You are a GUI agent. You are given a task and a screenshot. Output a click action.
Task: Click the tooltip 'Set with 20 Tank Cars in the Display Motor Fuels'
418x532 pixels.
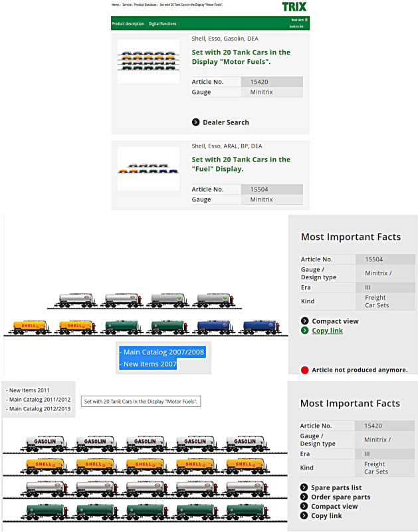(x=141, y=402)
